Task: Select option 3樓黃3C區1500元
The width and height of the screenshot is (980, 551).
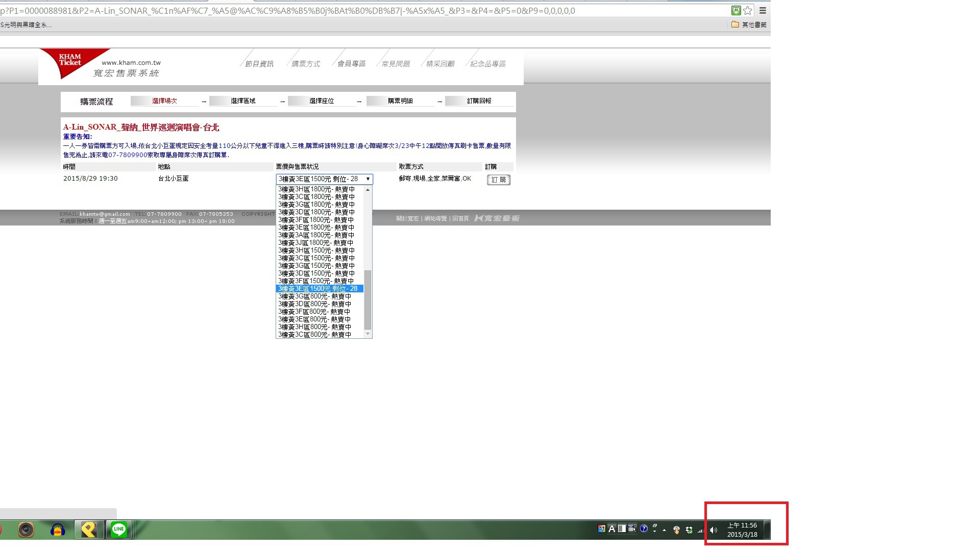Action: click(320, 258)
